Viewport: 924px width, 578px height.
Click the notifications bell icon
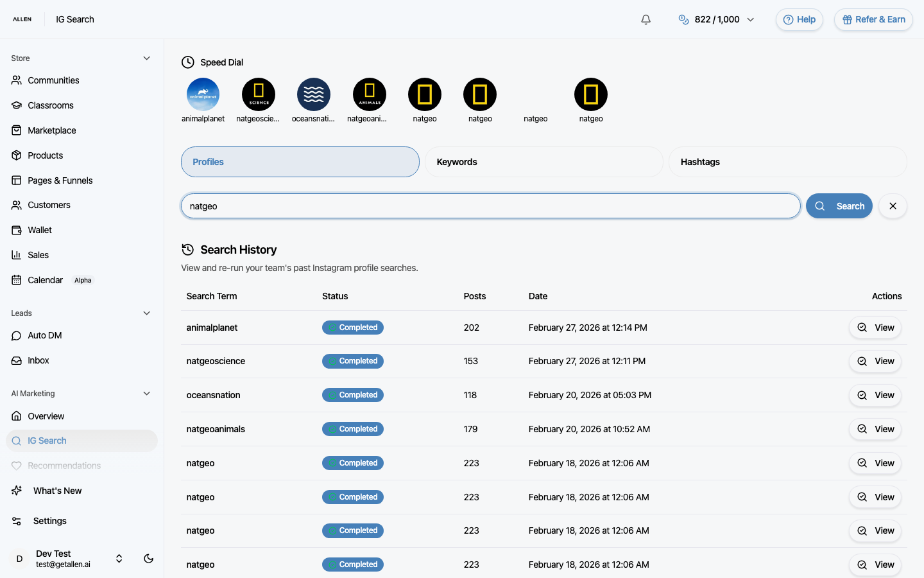click(646, 19)
